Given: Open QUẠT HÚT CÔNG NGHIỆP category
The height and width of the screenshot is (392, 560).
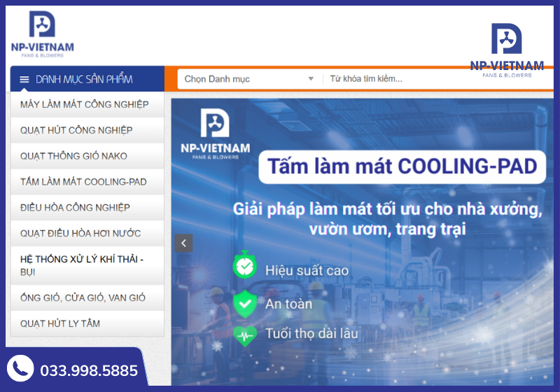Looking at the screenshot, I should pos(87,130).
